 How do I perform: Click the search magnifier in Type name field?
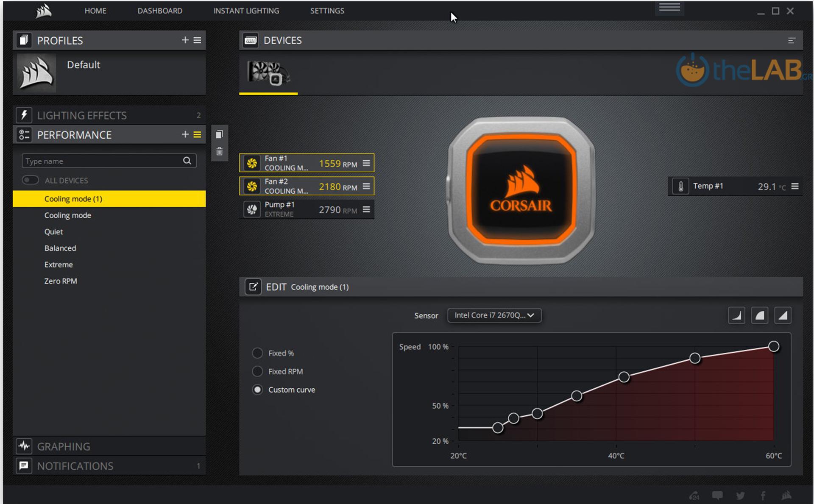point(187,161)
